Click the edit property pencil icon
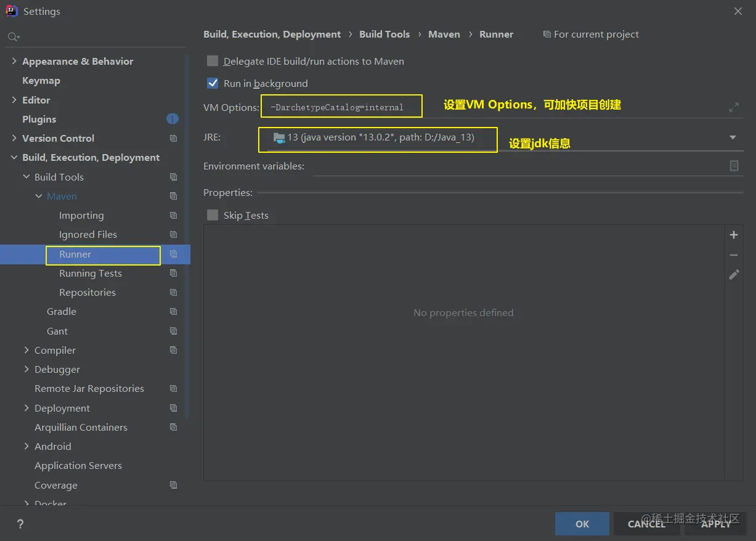This screenshot has width=756, height=541. [734, 275]
